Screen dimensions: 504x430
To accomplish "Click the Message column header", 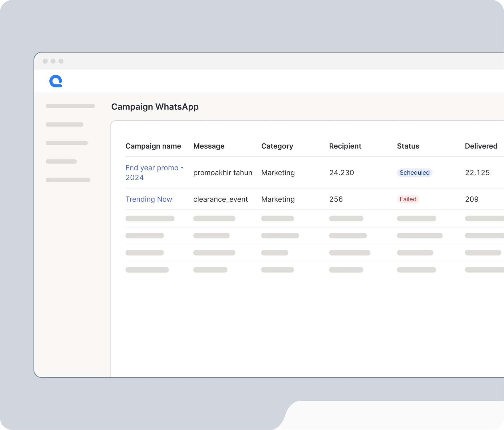I will [x=209, y=146].
